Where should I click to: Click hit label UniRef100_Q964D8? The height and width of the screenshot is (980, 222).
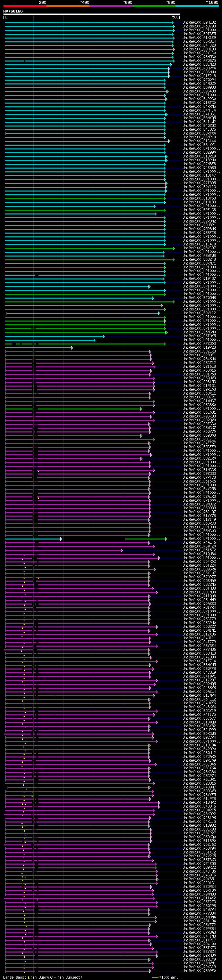coord(199,91)
